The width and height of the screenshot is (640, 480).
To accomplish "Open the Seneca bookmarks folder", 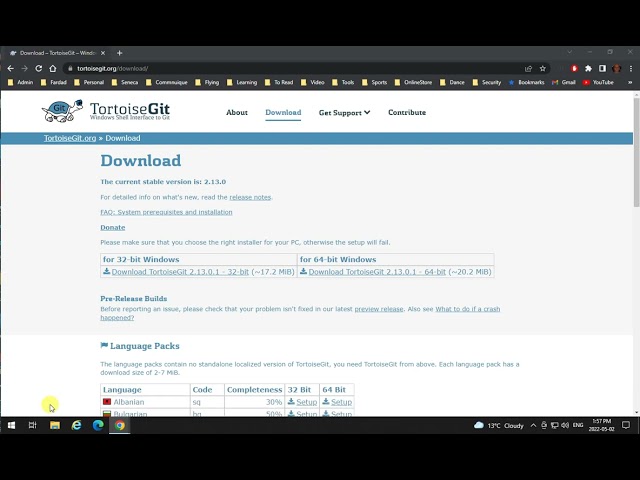I will pos(125,82).
